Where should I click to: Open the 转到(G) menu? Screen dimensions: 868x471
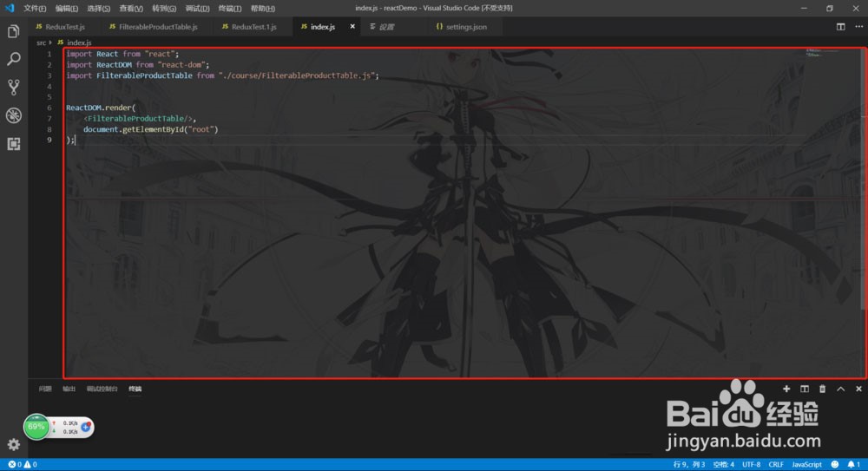(x=164, y=9)
